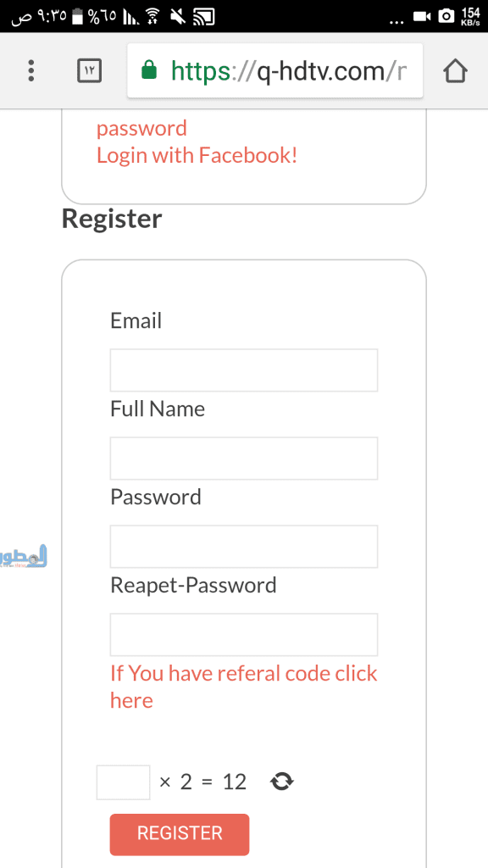This screenshot has height=868, width=488.
Task: Focus the Email input field
Action: coord(244,370)
